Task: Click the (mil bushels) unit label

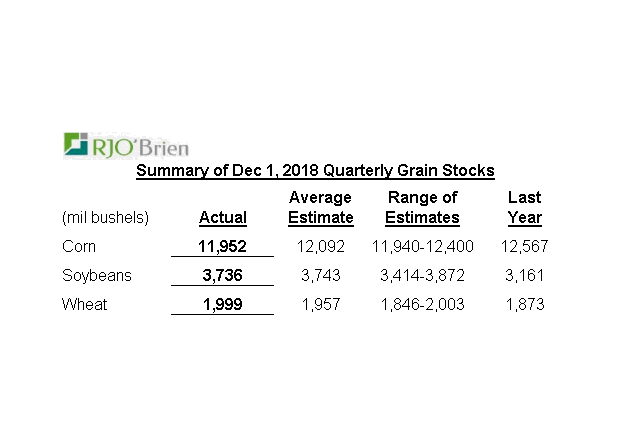Action: pyautogui.click(x=105, y=218)
